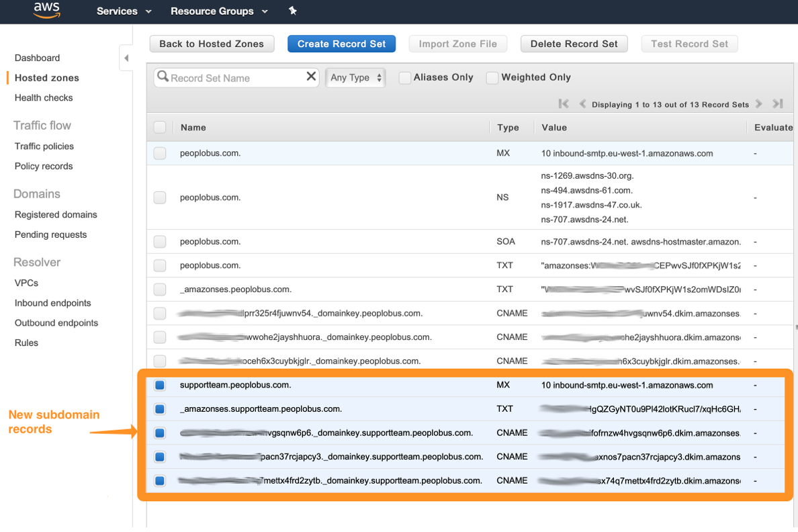
Task: Open Policy records in the sidebar
Action: click(44, 166)
